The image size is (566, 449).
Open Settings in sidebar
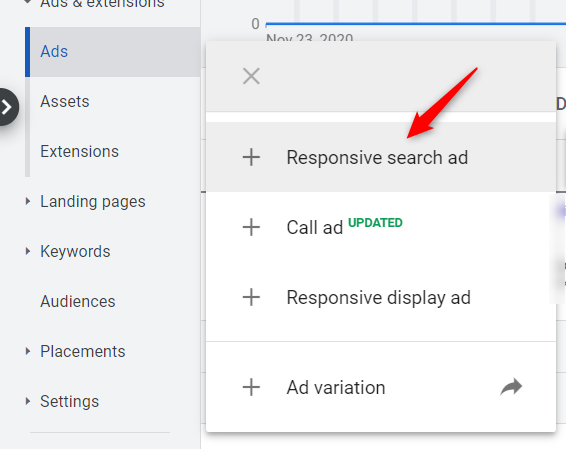coord(69,401)
